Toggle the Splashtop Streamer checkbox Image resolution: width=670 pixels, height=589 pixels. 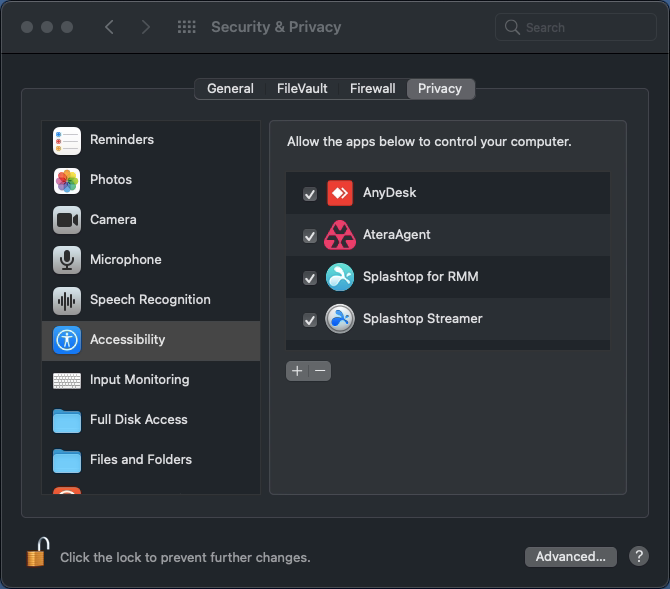point(310,320)
